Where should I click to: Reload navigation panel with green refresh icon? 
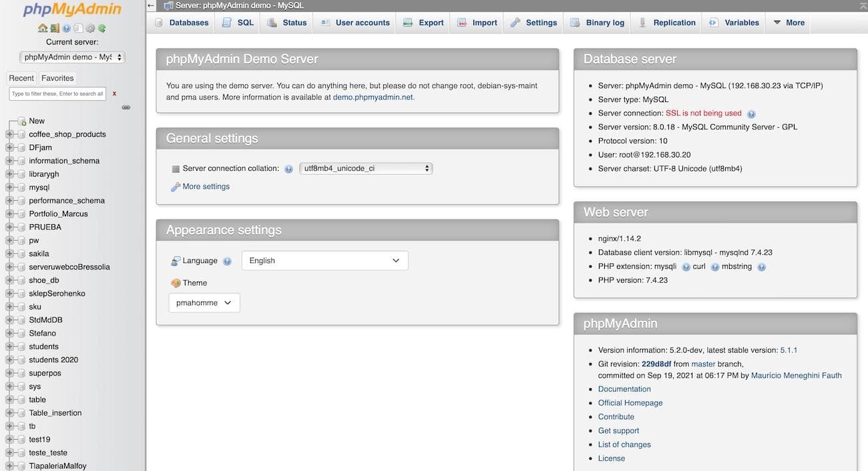103,29
